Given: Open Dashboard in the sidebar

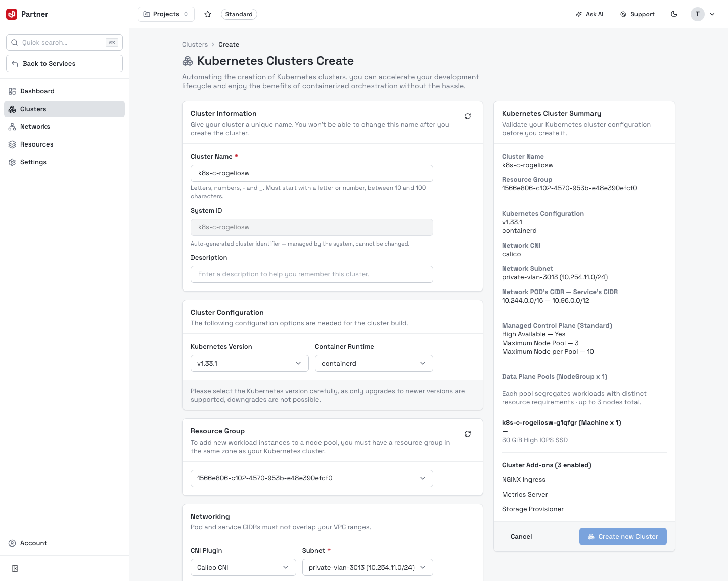Looking at the screenshot, I should [x=64, y=91].
